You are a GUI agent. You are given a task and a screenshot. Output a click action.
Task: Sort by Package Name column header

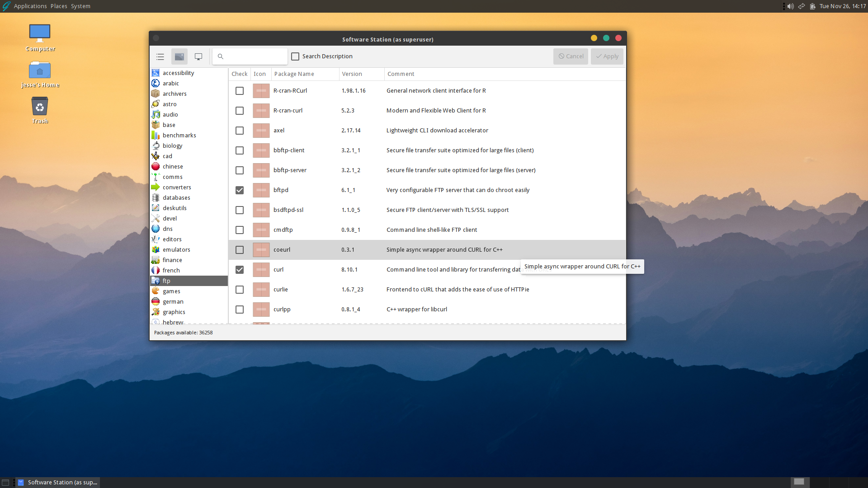coord(305,74)
